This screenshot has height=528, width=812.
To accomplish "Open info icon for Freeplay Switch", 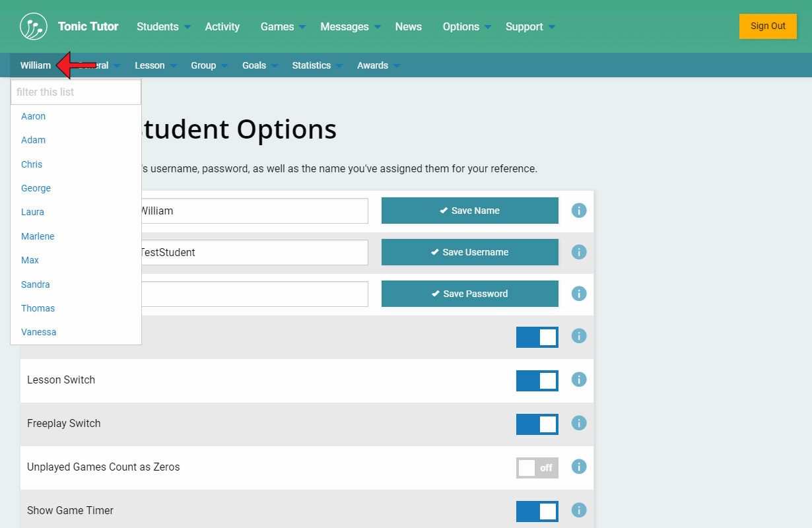I will click(579, 423).
